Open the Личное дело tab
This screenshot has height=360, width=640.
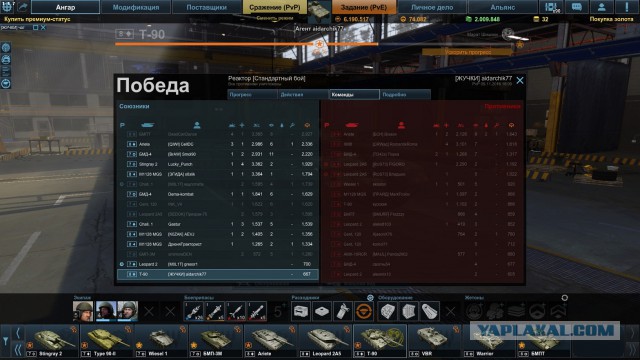coord(432,7)
